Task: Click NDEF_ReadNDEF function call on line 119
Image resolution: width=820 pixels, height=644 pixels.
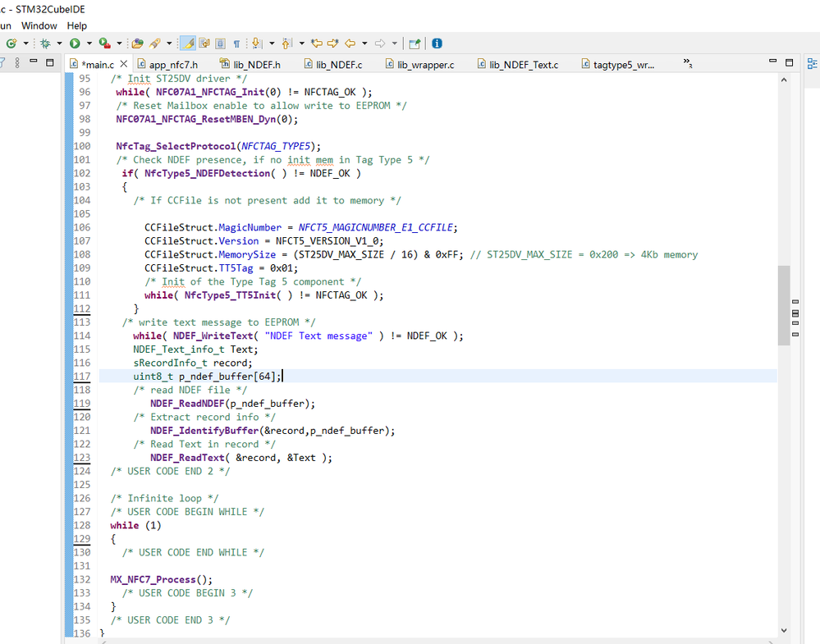Action: (x=187, y=404)
